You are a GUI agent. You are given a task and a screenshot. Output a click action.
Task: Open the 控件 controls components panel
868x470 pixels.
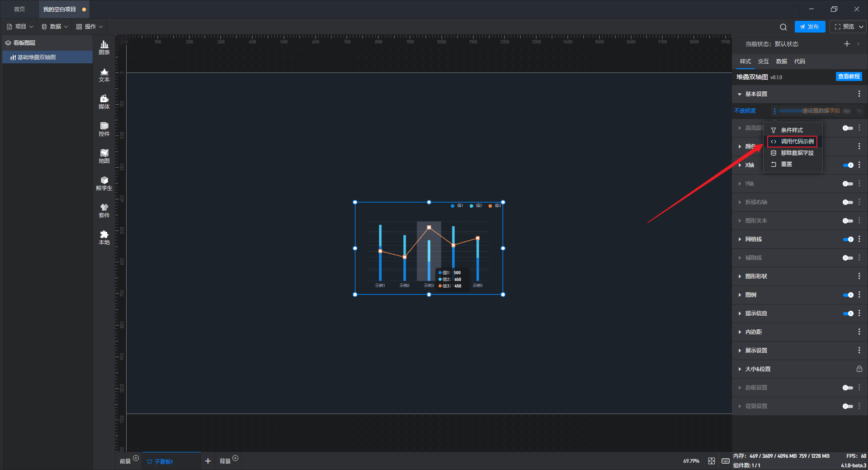104,129
